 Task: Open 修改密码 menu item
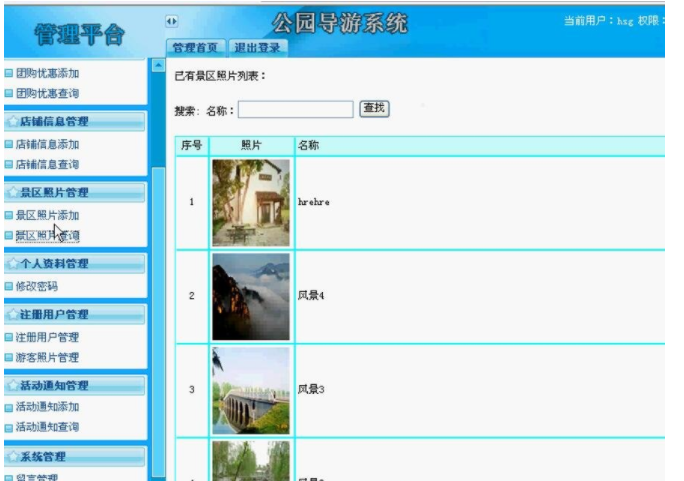pos(37,287)
